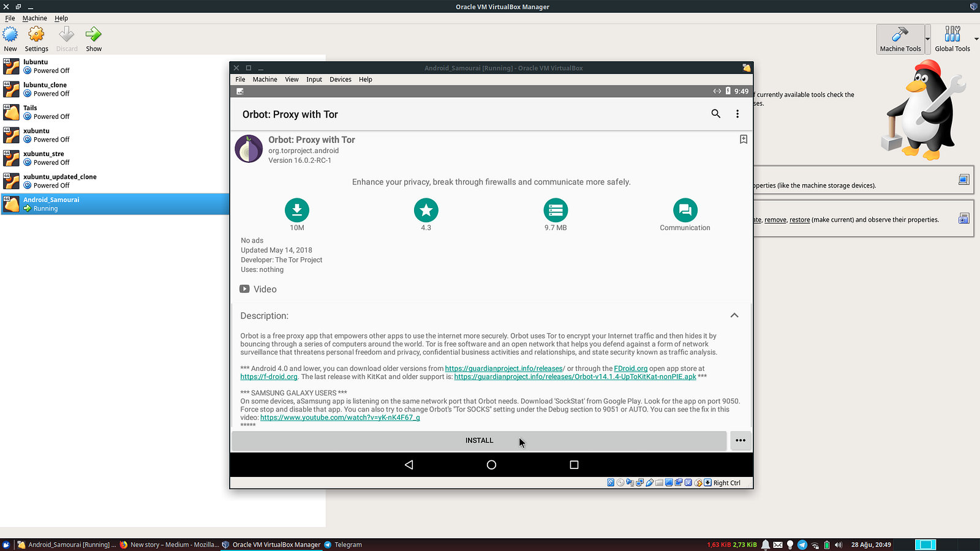Tap the 4.3 star rating icon
The image size is (980, 551).
pyautogui.click(x=426, y=210)
